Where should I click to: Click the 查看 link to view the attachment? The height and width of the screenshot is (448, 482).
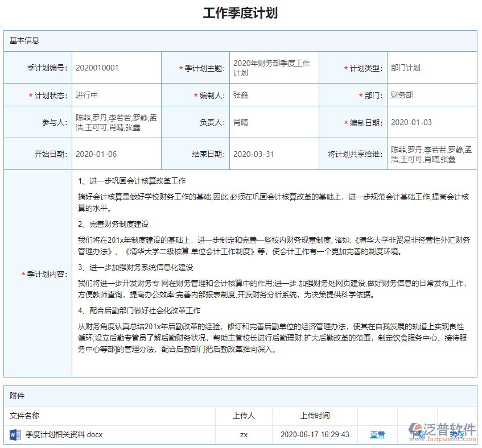pyautogui.click(x=377, y=434)
